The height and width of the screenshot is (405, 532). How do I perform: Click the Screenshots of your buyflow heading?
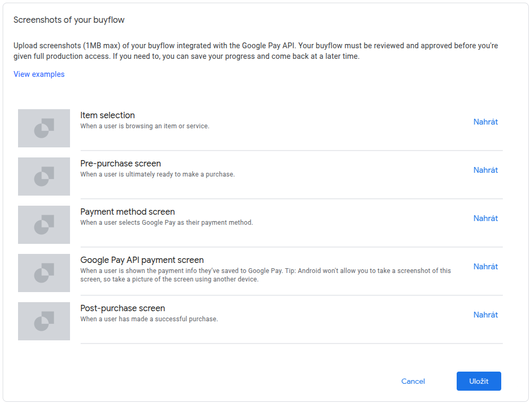pos(69,20)
